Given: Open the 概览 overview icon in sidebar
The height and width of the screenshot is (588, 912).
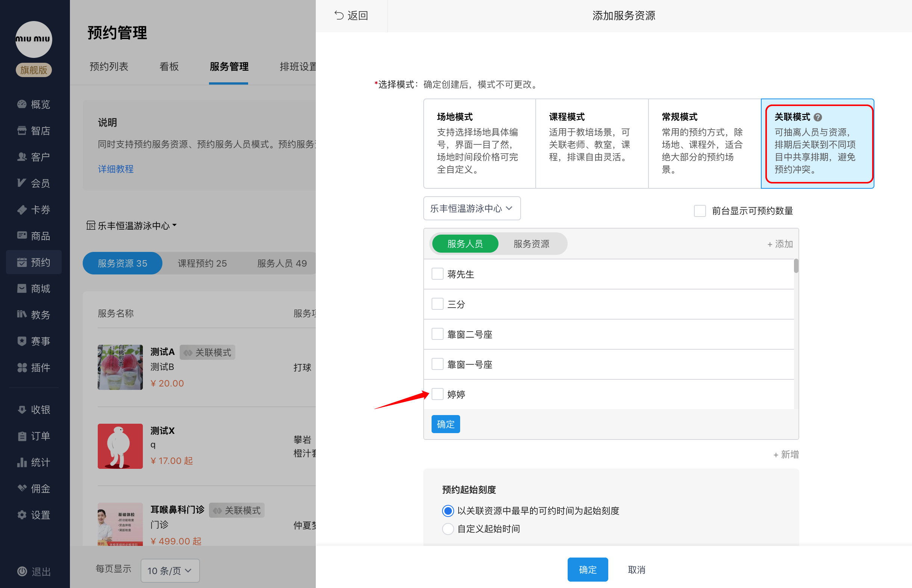Looking at the screenshot, I should [22, 104].
